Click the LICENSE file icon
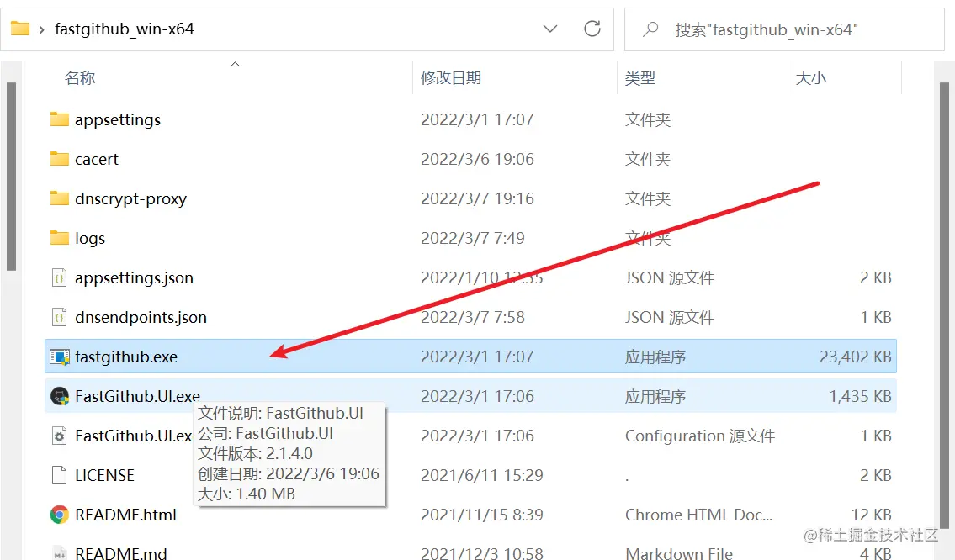955x560 pixels. (x=59, y=475)
